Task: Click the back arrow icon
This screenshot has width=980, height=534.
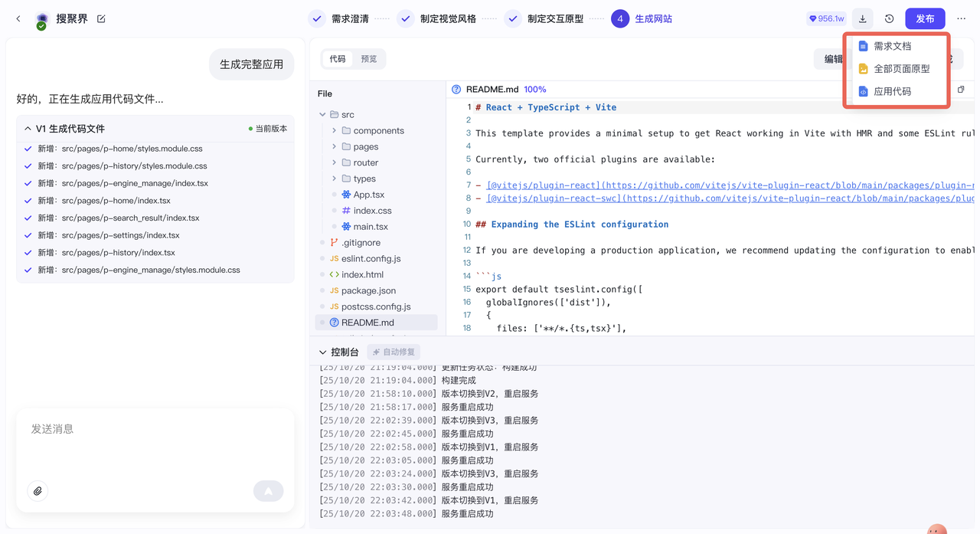Action: tap(18, 18)
